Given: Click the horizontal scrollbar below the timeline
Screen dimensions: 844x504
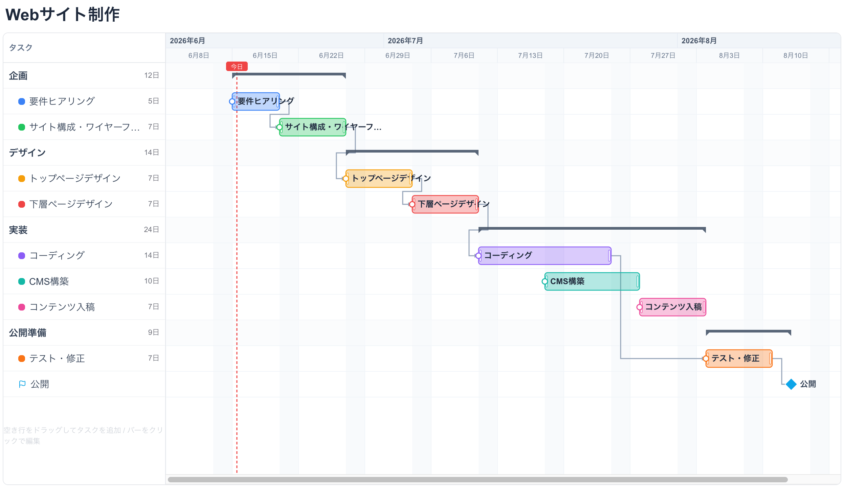Looking at the screenshot, I should (x=477, y=480).
